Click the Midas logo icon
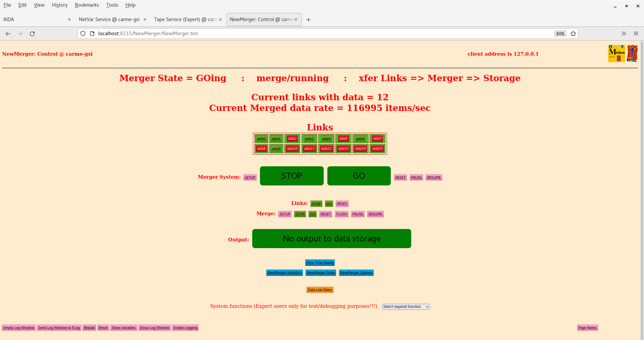This screenshot has width=644, height=340. click(x=616, y=53)
